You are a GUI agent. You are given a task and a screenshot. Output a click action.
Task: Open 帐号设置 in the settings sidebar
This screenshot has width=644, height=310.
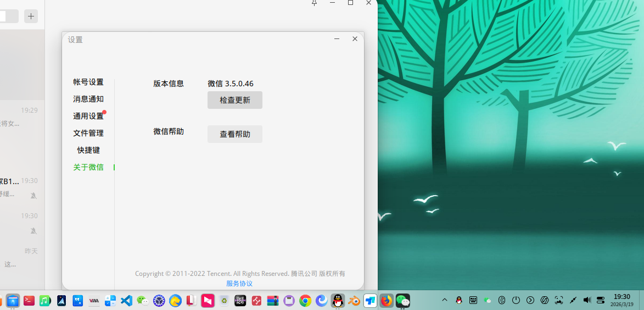pos(88,82)
